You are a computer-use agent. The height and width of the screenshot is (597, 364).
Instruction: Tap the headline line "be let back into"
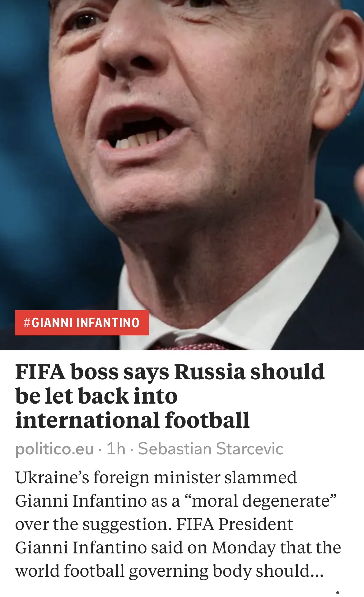pos(96,396)
